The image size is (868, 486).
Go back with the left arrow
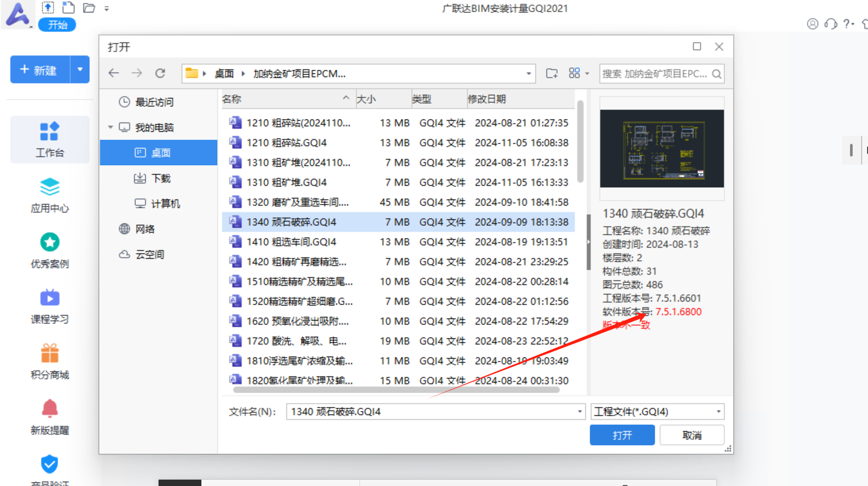click(x=114, y=73)
